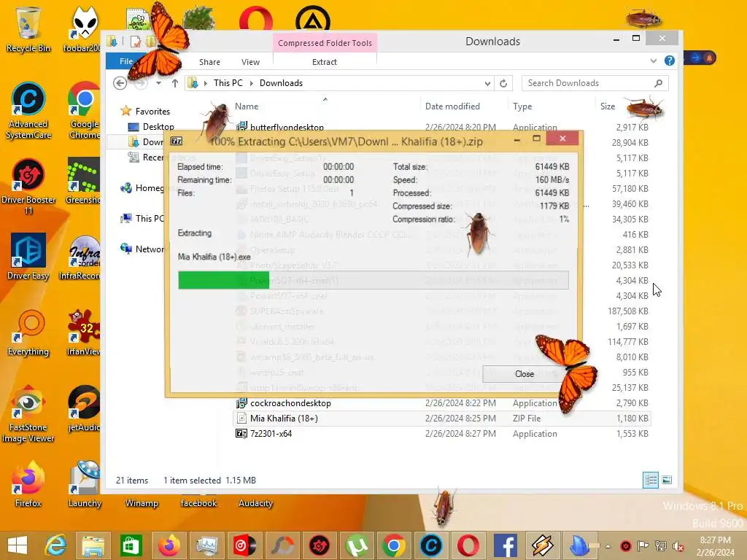Open the jetAudio desktop shortcut
The image size is (747, 560).
pos(83,408)
